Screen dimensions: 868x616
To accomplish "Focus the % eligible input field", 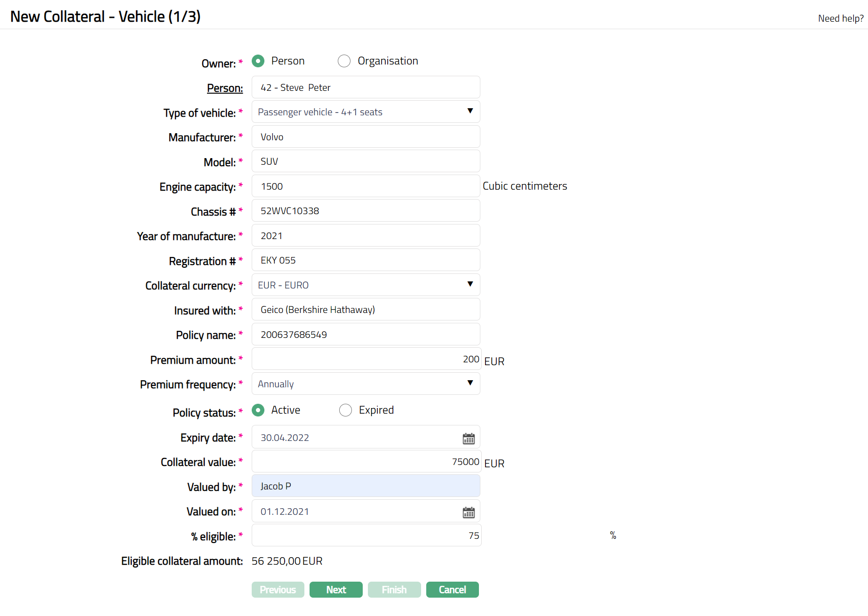I will coord(366,536).
